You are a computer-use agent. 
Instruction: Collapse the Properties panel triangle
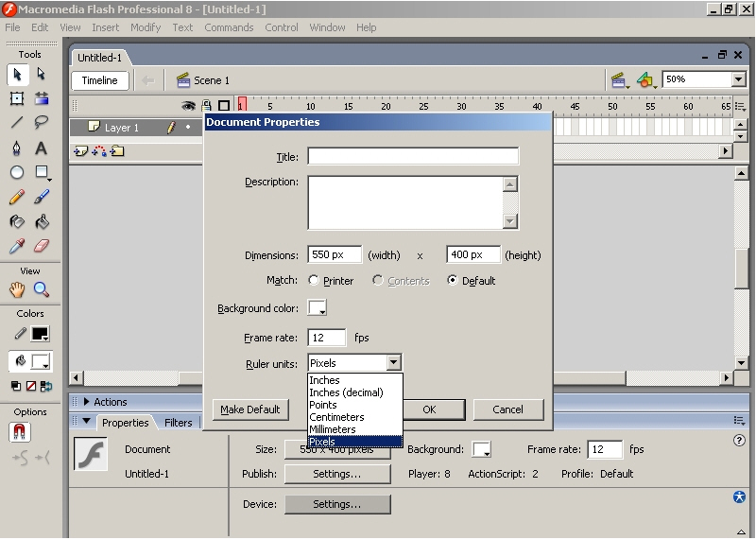pyautogui.click(x=87, y=421)
